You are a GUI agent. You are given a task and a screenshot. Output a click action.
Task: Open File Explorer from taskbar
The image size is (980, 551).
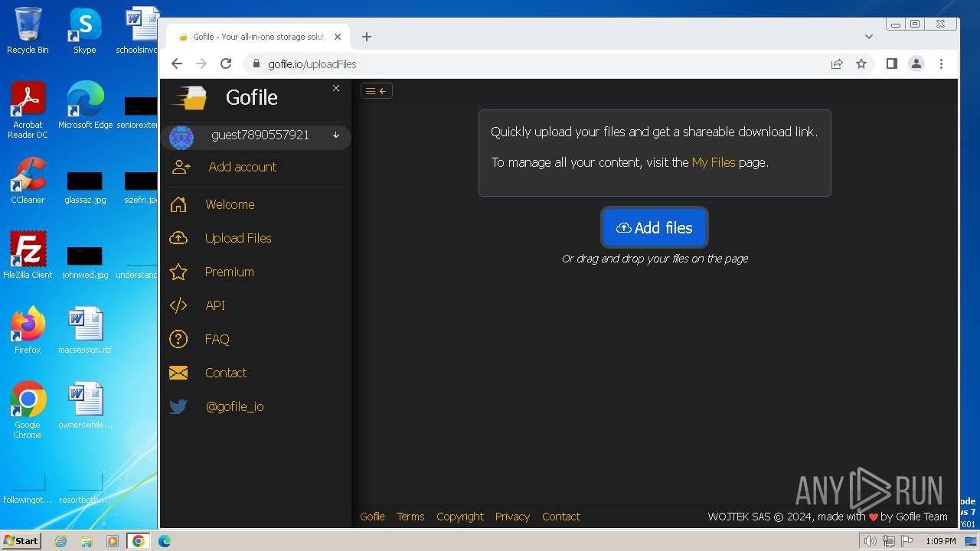[x=87, y=541]
